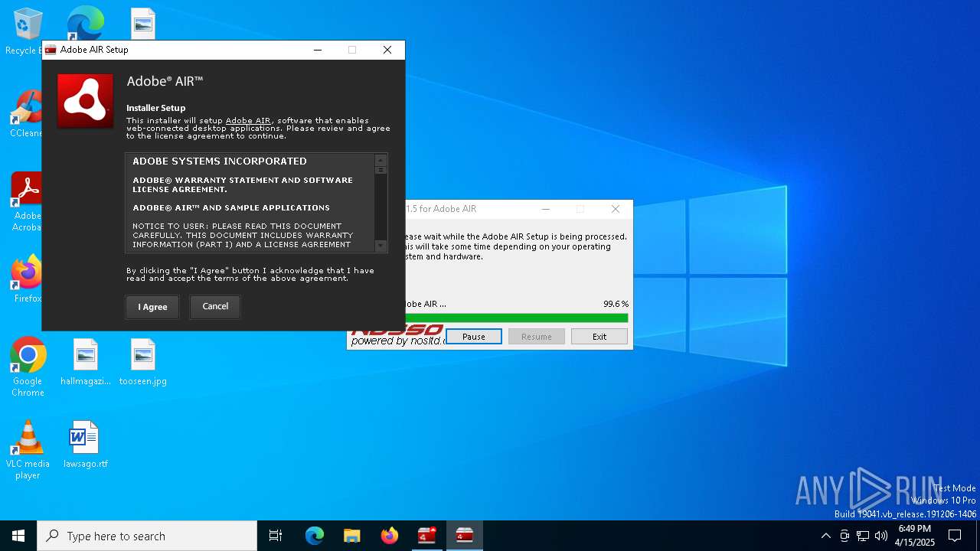Open the Windows Start menu
The image size is (980, 551).
pos(18,536)
